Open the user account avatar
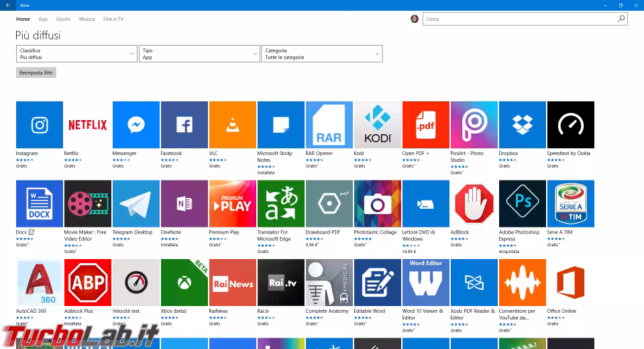Viewport: 644px width, 349px height. (x=415, y=19)
